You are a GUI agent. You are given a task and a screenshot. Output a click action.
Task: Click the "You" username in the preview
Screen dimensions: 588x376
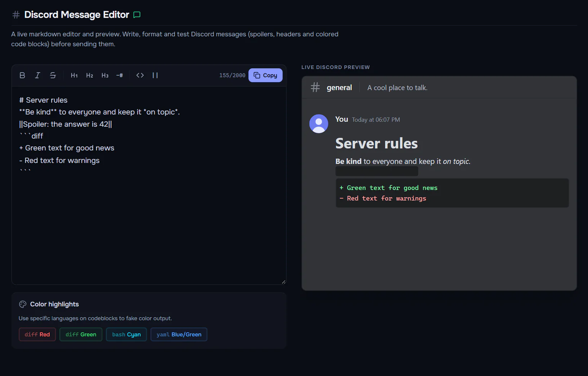tap(341, 119)
